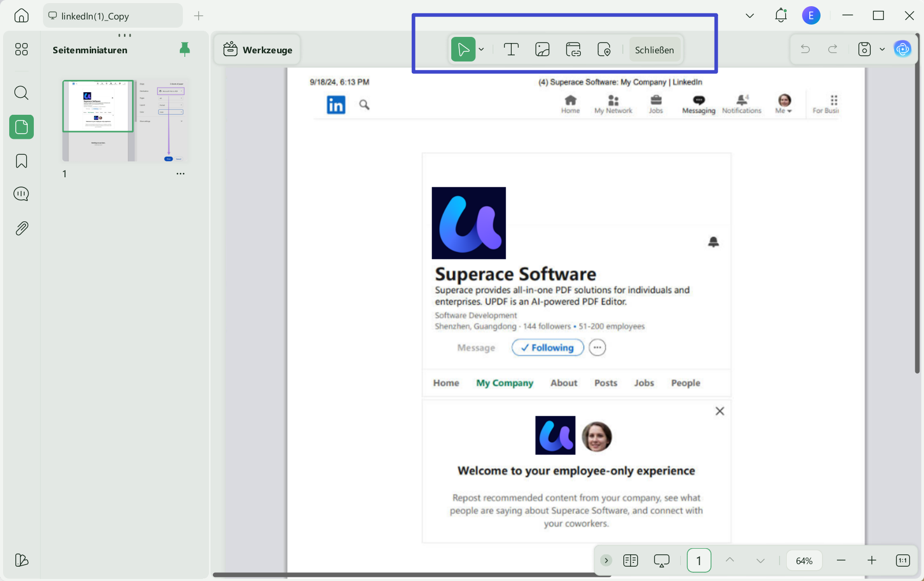The height and width of the screenshot is (581, 924).
Task: Click the Following button on the page
Action: pyautogui.click(x=548, y=347)
